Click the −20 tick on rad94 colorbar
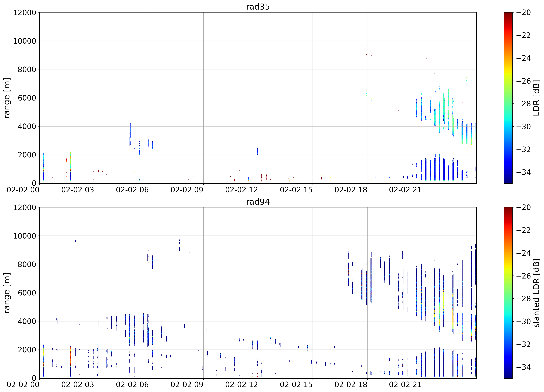This screenshot has width=544, height=392. tap(523, 207)
